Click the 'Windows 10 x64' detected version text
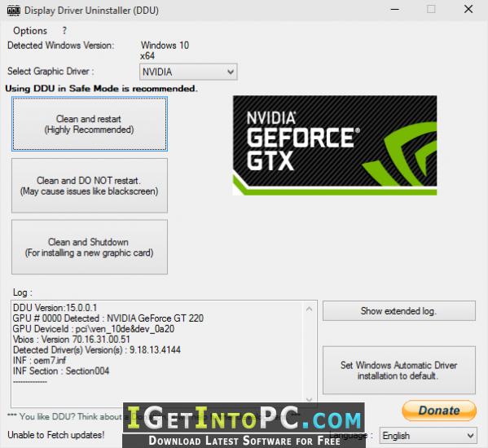This screenshot has height=448, width=488. click(165, 51)
